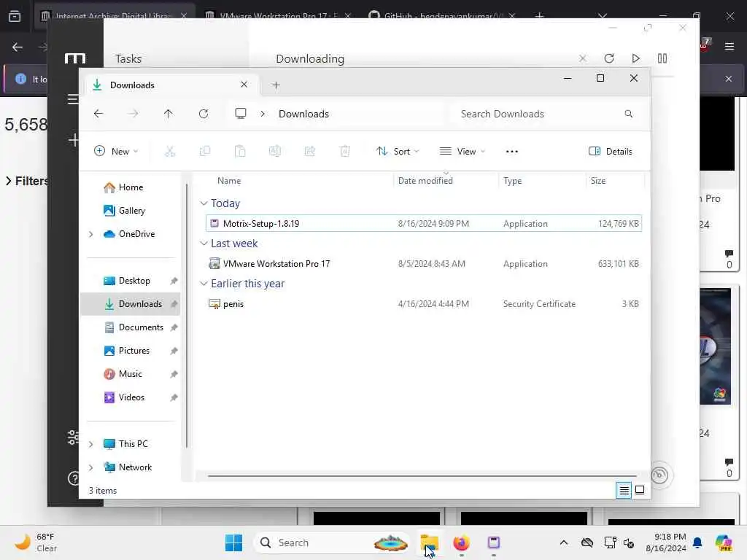747x560 pixels.
Task: Sort by Size column header
Action: point(598,181)
